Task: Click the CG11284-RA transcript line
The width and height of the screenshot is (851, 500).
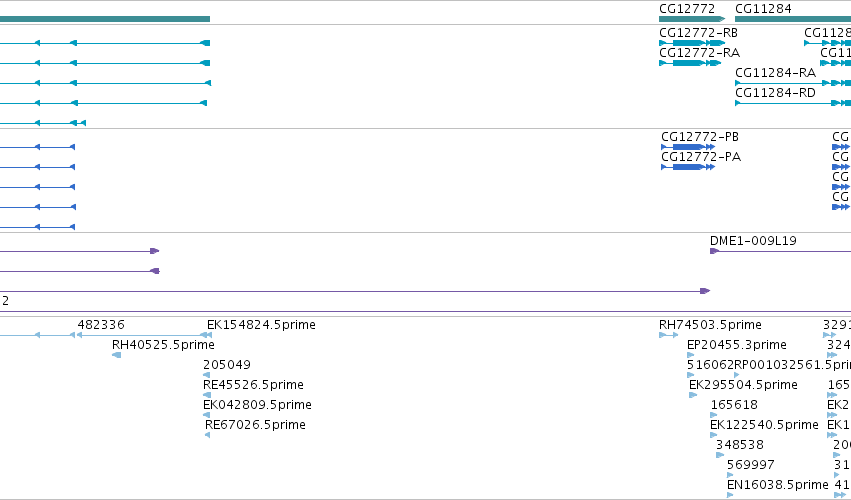Action: tap(793, 83)
